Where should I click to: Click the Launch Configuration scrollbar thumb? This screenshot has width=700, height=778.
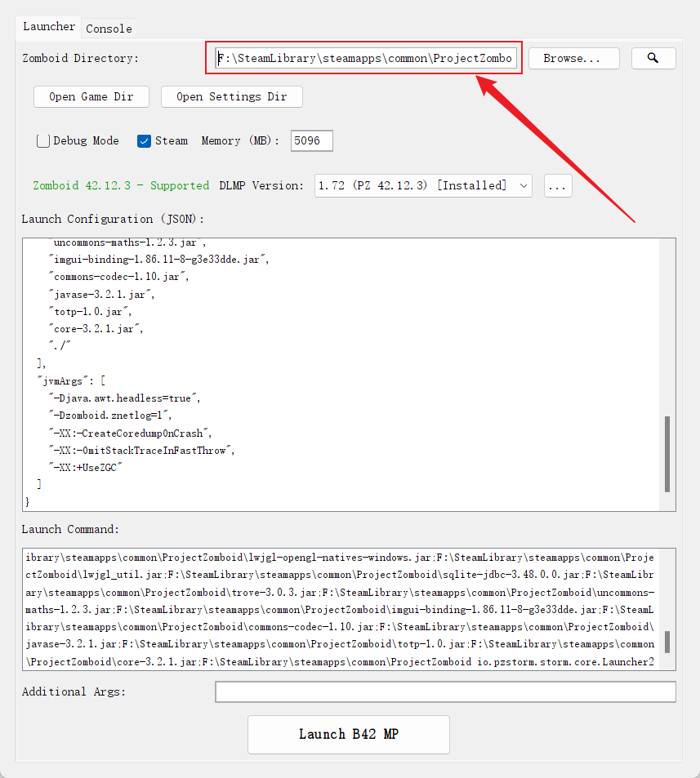click(667, 454)
